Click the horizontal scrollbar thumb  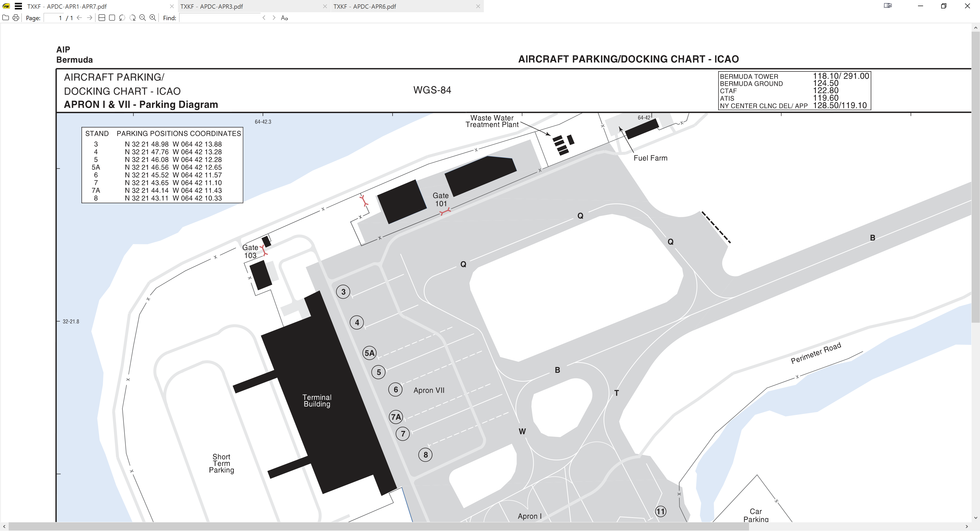click(378, 526)
